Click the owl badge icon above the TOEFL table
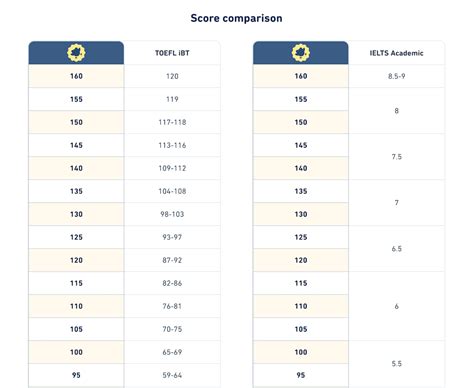The image size is (474, 388). click(76, 53)
